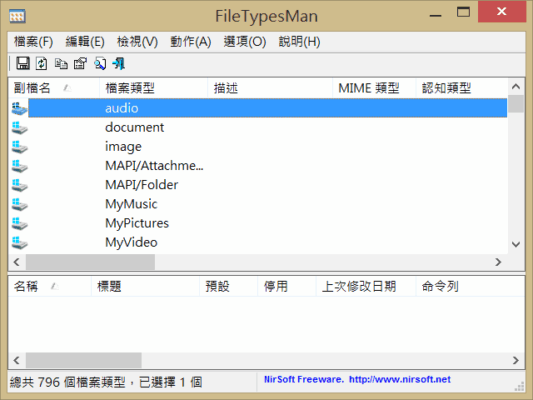Open the NirSoft Freeware website link
Screen dimensions: 533x400
tap(357, 379)
